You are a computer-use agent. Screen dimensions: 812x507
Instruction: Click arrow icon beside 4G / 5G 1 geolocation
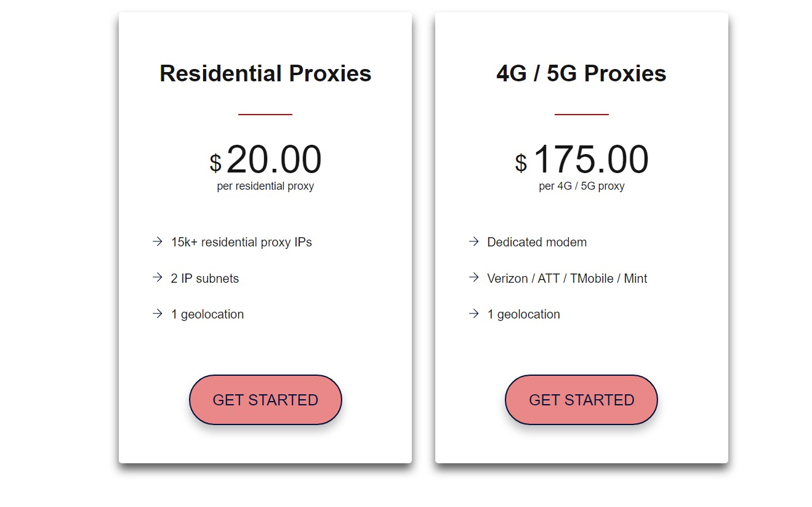coord(473,314)
